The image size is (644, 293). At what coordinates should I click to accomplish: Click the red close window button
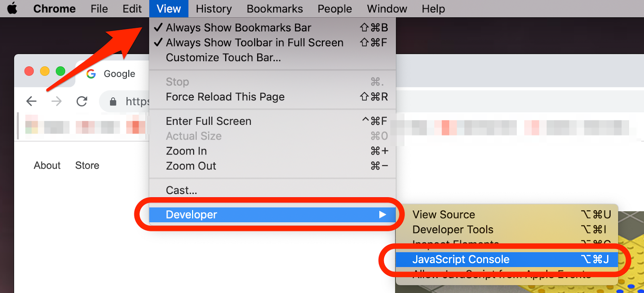(x=29, y=71)
